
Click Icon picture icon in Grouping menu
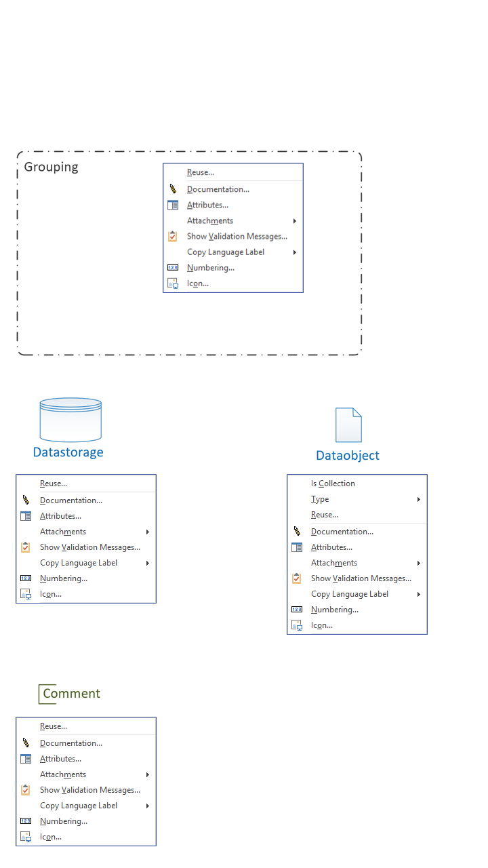[x=173, y=283]
